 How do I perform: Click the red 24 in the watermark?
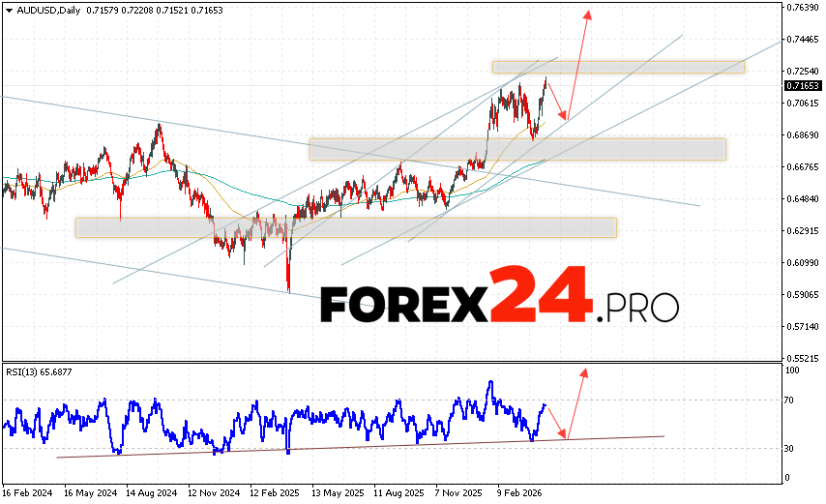point(537,298)
